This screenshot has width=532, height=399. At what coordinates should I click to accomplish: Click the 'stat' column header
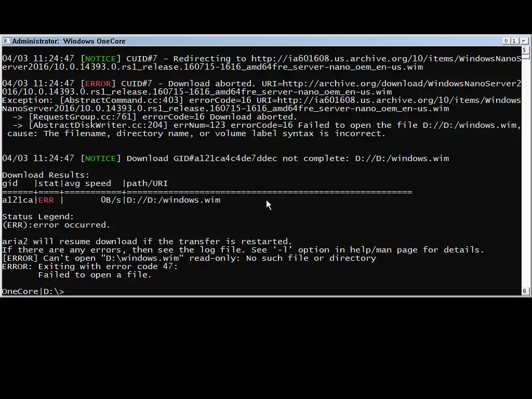click(48, 183)
